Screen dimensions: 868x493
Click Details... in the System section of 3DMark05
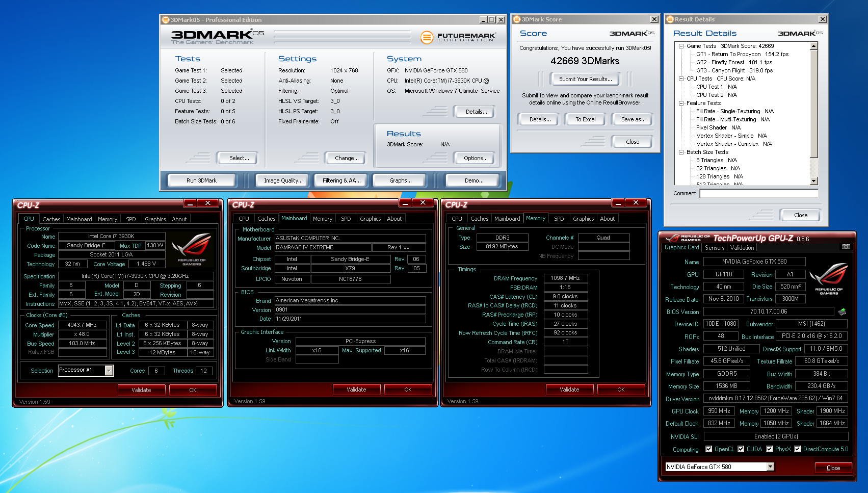[x=476, y=112]
